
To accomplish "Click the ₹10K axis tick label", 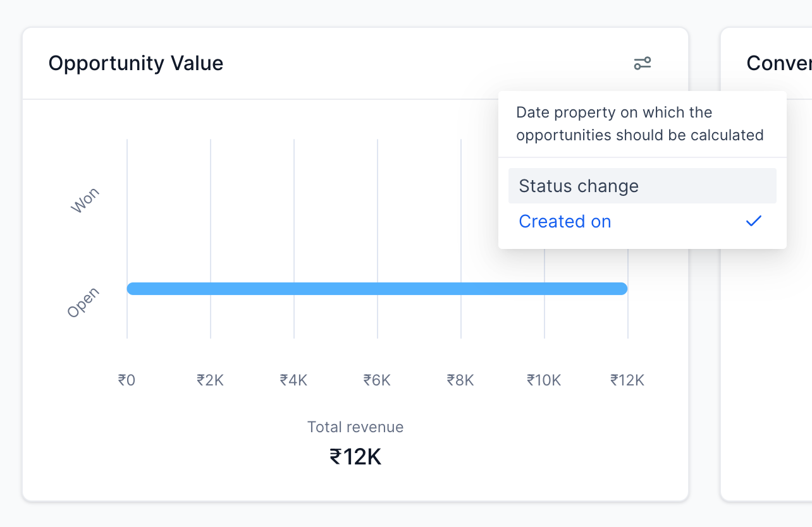I will click(x=544, y=380).
